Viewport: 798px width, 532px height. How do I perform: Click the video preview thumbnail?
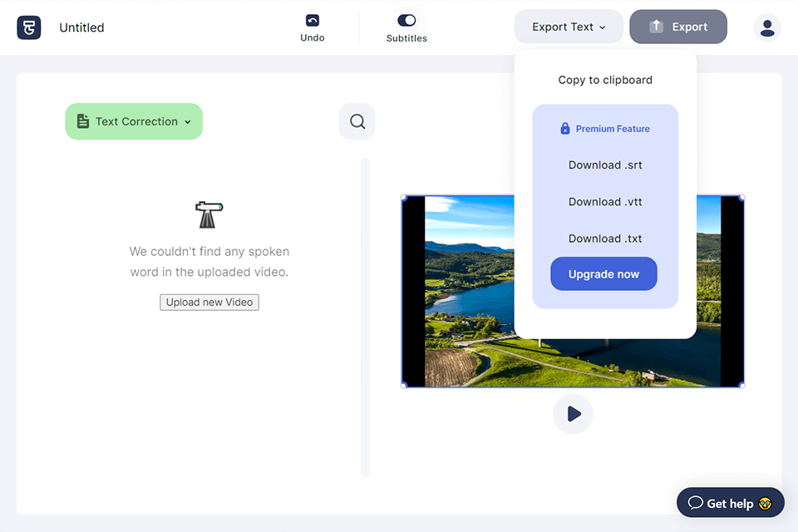[x=573, y=292]
